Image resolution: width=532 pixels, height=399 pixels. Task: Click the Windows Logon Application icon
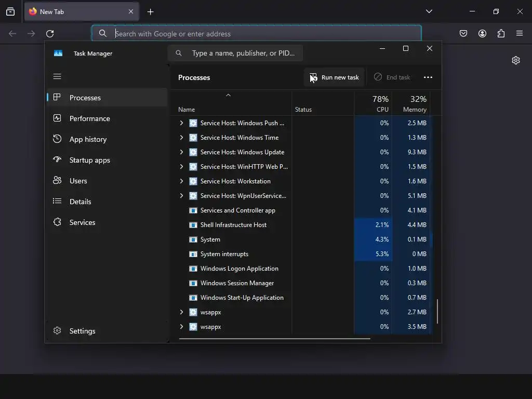[193, 269]
